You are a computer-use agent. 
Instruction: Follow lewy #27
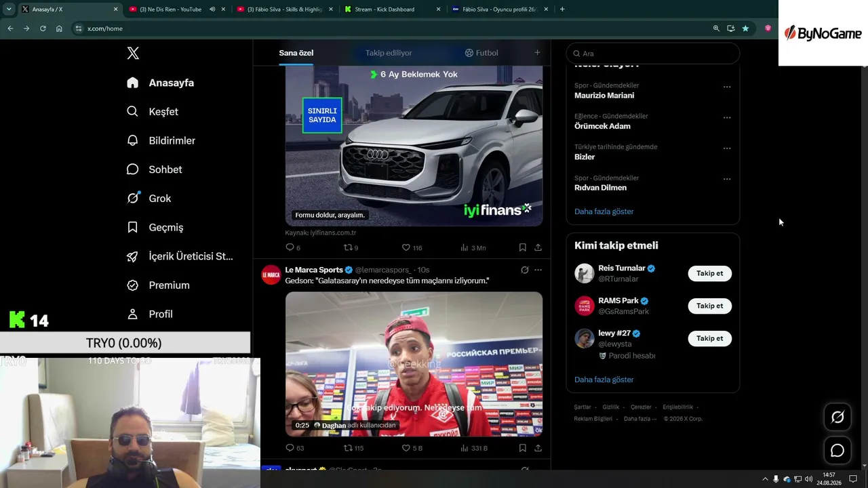[709, 338]
